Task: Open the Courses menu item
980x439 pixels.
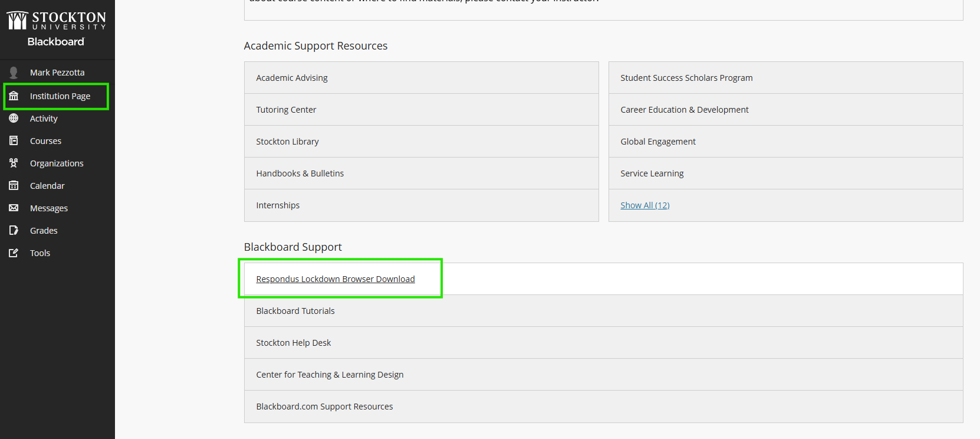Action: pos(57,141)
